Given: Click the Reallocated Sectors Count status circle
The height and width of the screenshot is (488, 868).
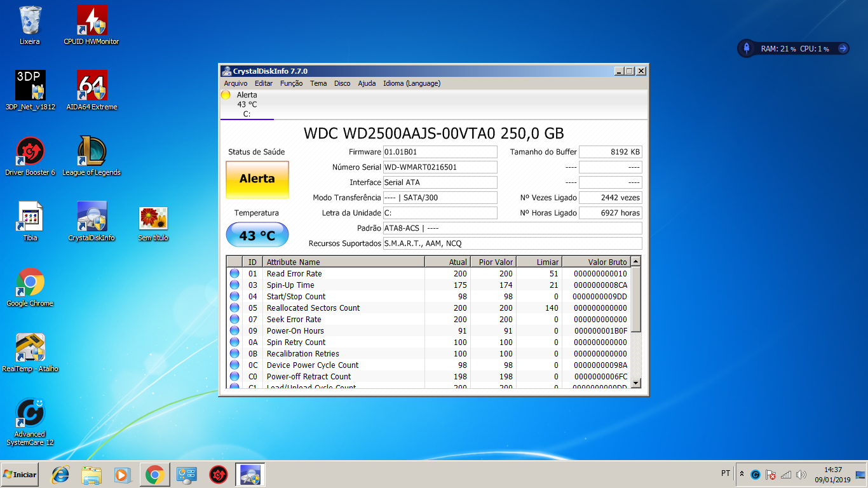Looking at the screenshot, I should click(x=234, y=308).
